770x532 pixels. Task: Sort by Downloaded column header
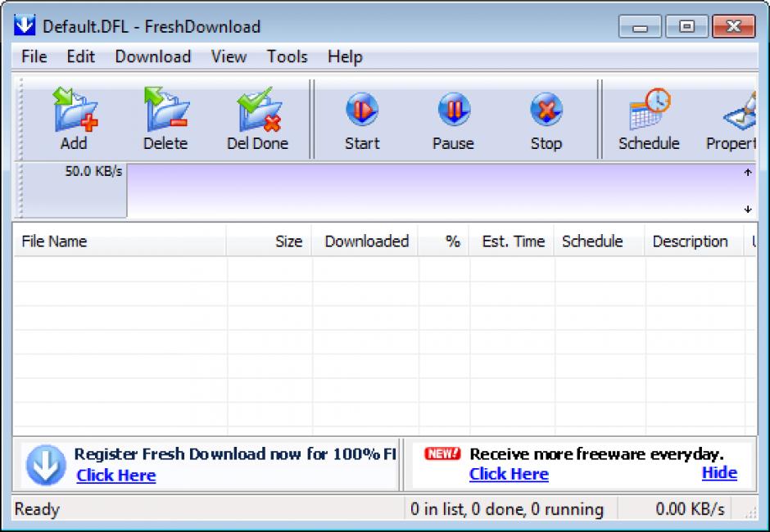coord(365,241)
